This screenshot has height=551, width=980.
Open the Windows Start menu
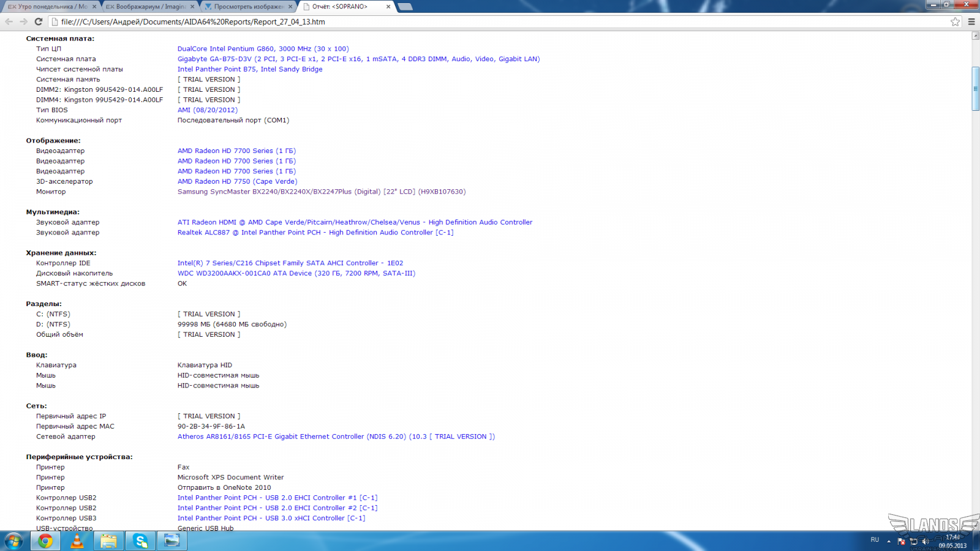14,541
